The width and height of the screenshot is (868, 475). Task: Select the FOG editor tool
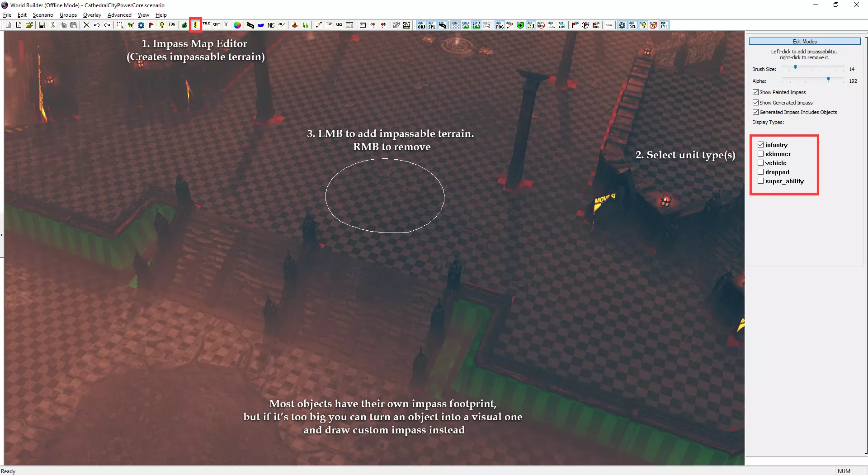(x=172, y=25)
